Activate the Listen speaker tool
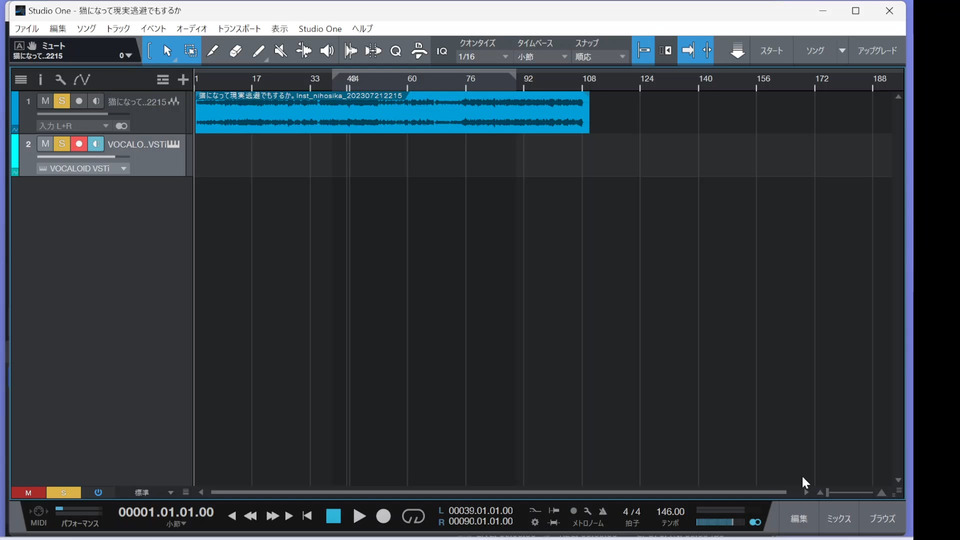Screen dimensions: 960x540 tap(327, 51)
